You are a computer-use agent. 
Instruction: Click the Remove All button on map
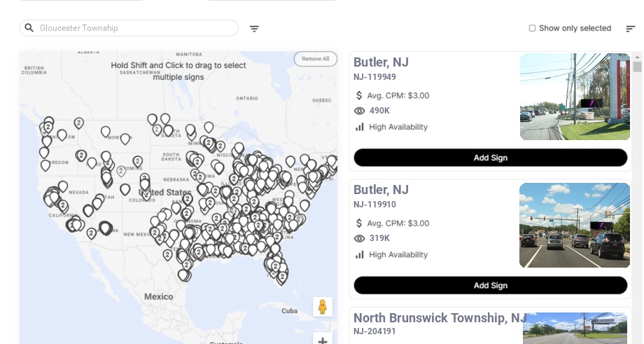click(315, 59)
